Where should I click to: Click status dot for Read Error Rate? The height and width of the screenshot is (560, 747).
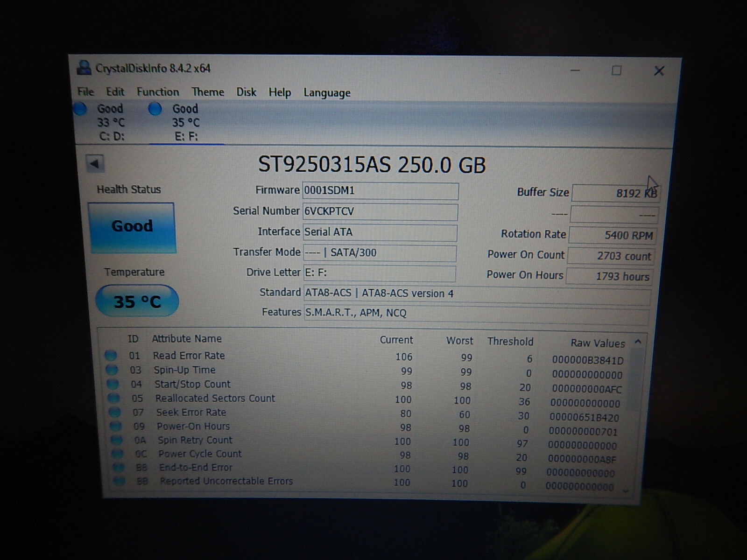click(111, 356)
